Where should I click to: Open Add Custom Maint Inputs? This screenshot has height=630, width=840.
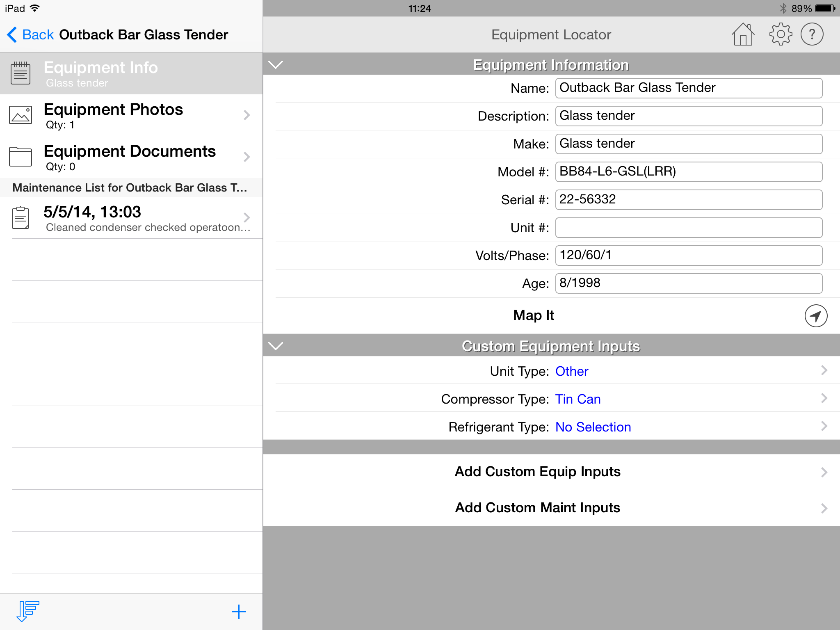[552, 508]
